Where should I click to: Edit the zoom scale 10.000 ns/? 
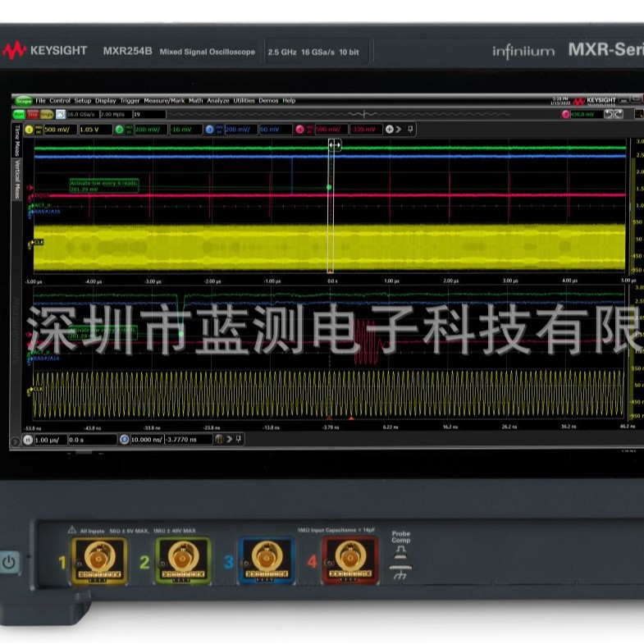tap(147, 440)
